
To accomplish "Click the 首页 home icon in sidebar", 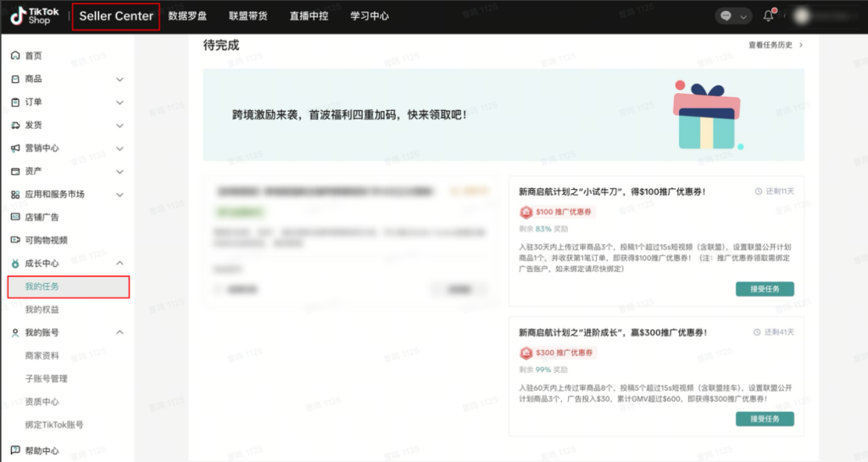I will pyautogui.click(x=15, y=56).
